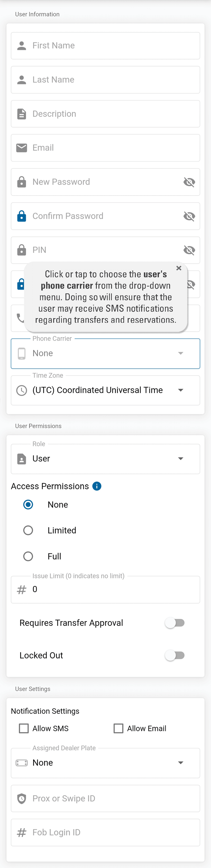Click the shield icon for Prox ID

coord(21,798)
